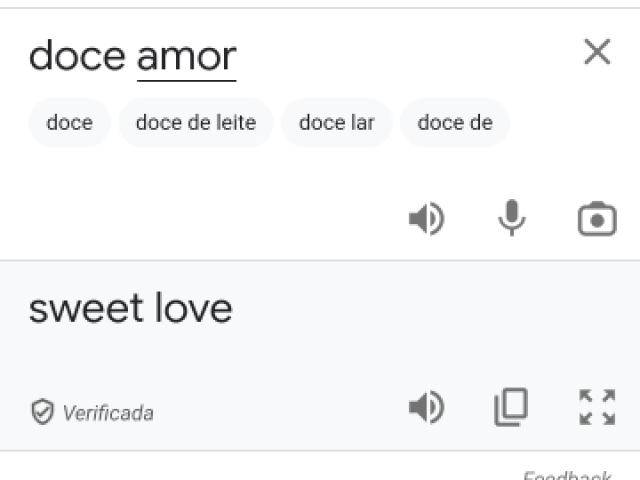
Task: Listen to the translation "sweet love"
Action: coord(427,407)
